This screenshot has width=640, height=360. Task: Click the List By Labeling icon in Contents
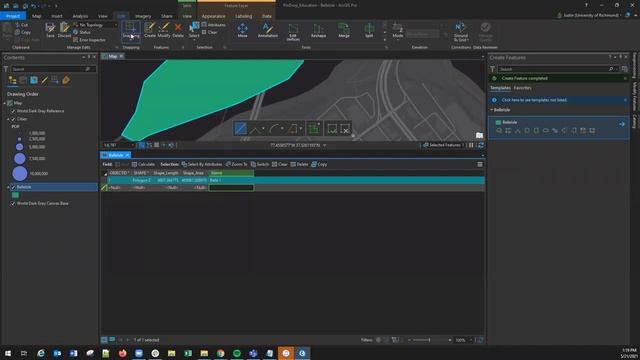coord(66,80)
